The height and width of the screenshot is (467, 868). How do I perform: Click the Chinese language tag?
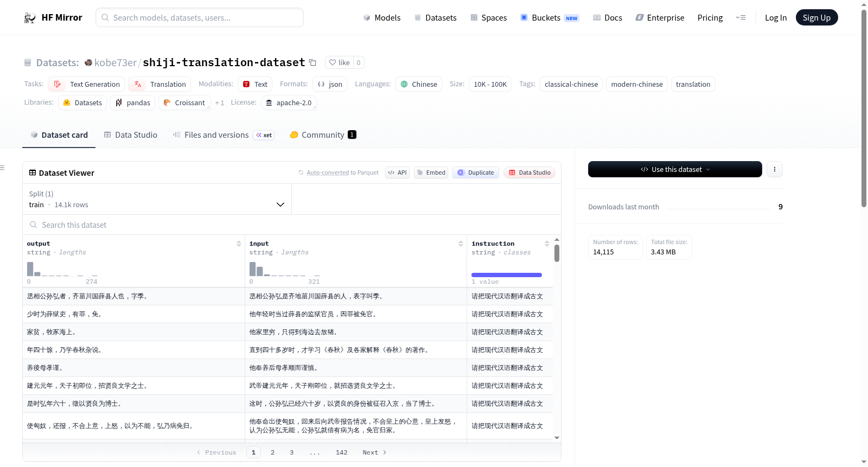[419, 84]
